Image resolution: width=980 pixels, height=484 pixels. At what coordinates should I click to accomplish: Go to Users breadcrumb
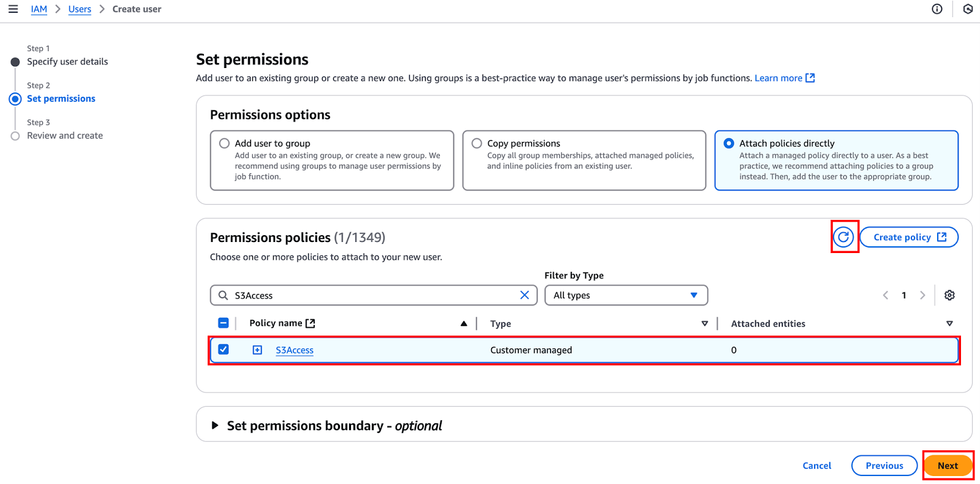80,9
